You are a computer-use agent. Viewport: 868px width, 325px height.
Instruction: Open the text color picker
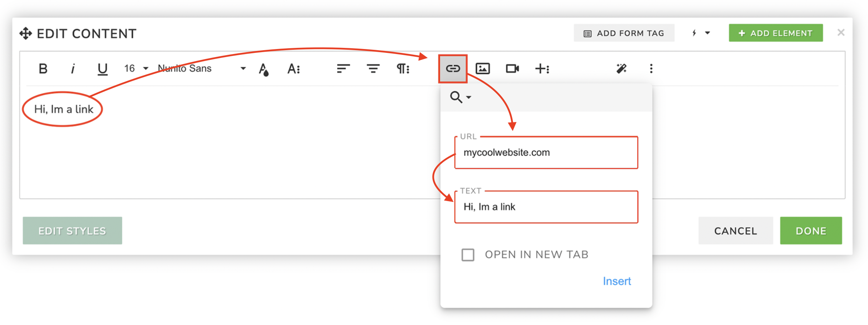264,69
